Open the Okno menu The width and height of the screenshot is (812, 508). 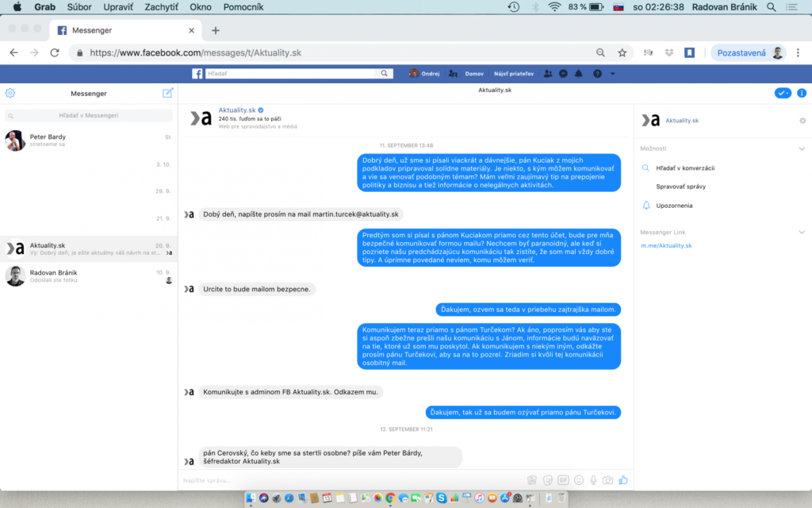click(x=201, y=6)
